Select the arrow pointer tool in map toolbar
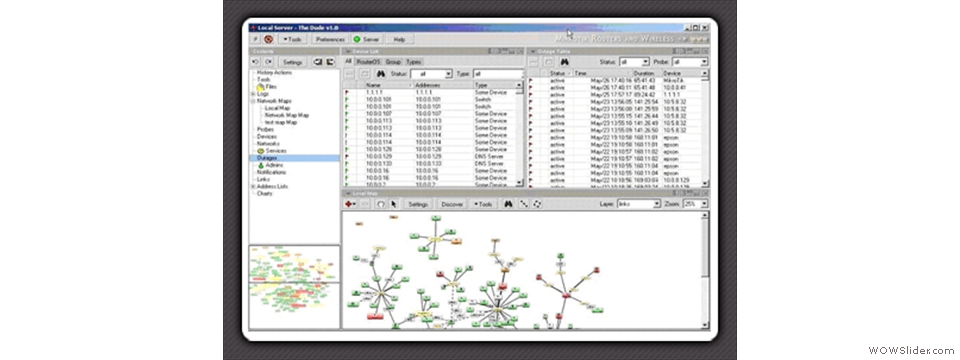Image resolution: width=960 pixels, height=360 pixels. (x=393, y=204)
